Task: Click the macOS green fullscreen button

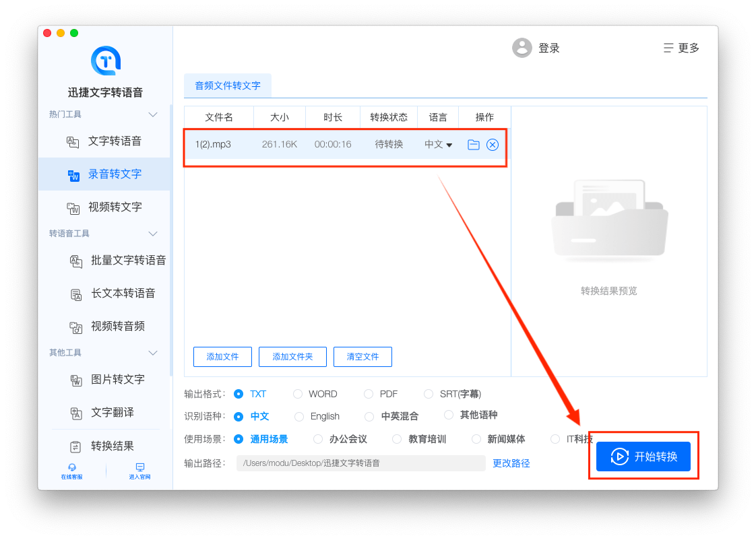Action: tap(73, 33)
